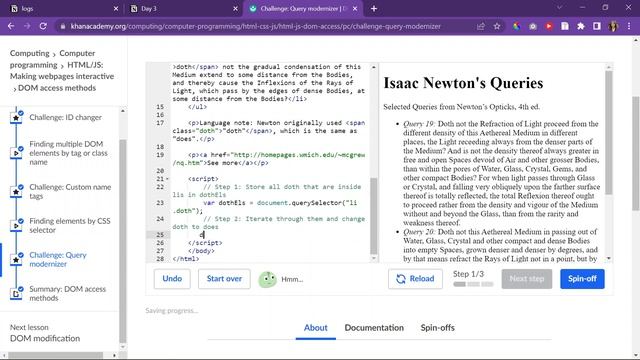Toggle the browser side panel icon

coord(597,26)
